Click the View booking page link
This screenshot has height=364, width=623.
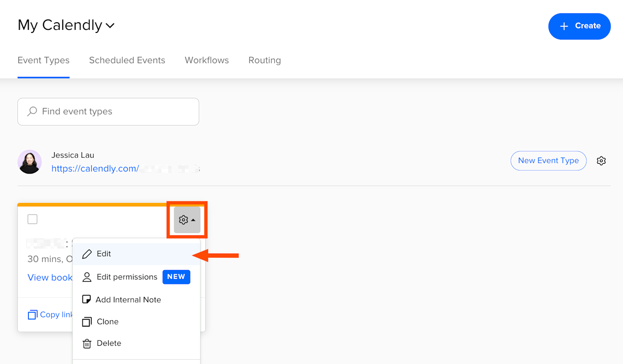[x=50, y=278]
